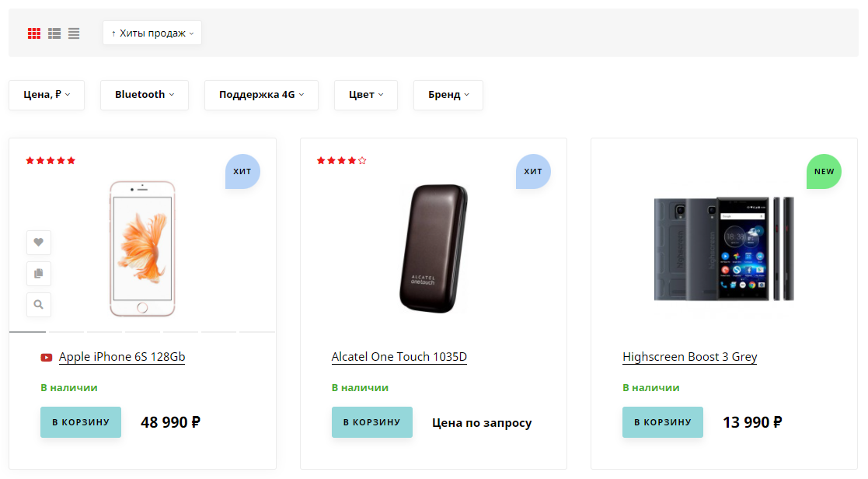Viewport: 868px width, 479px height.
Task: Open the Хиты продаж sorting dropdown
Action: (x=152, y=33)
